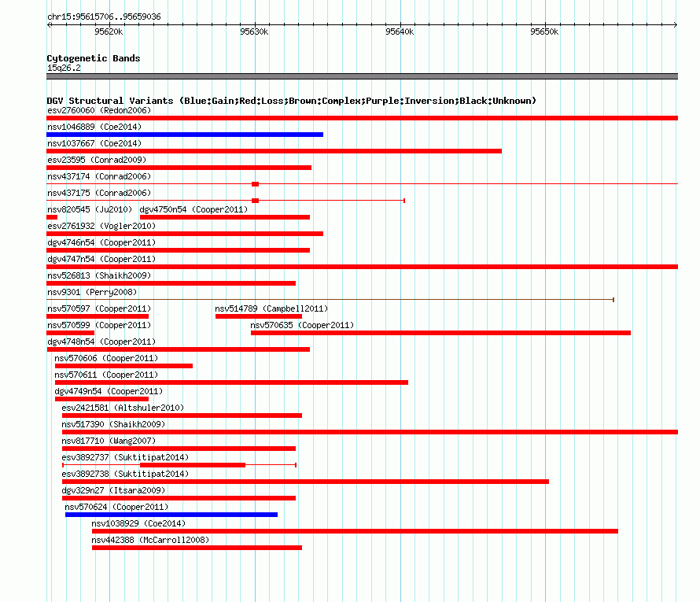Click dgv4749n54 (Cooper2011) label

pyautogui.click(x=109, y=391)
